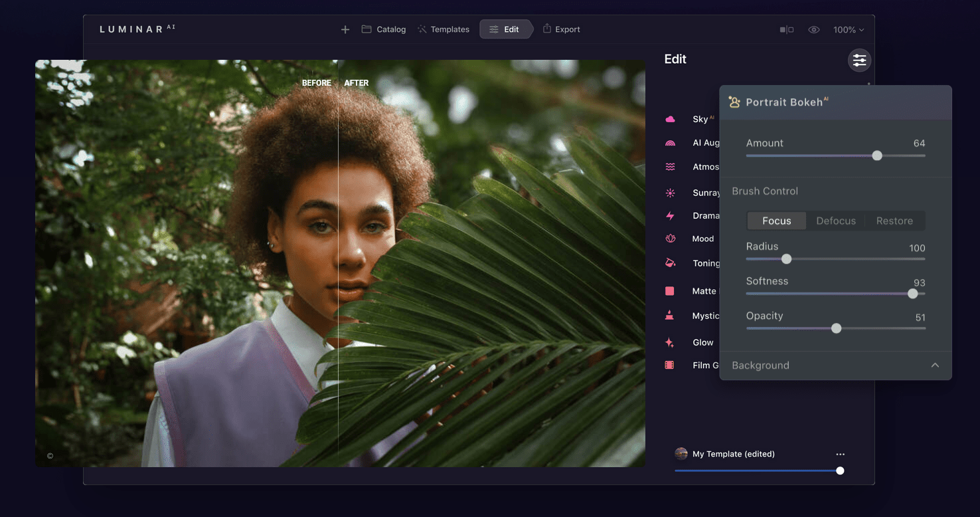Image resolution: width=980 pixels, height=517 pixels.
Task: Click the plus icon to add photos
Action: tap(345, 29)
